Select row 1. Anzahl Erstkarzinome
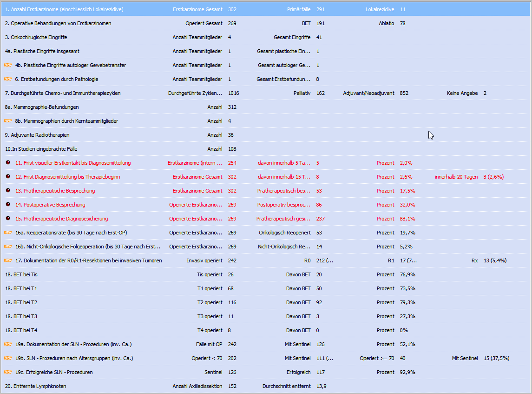532x394 pixels. 265,9
